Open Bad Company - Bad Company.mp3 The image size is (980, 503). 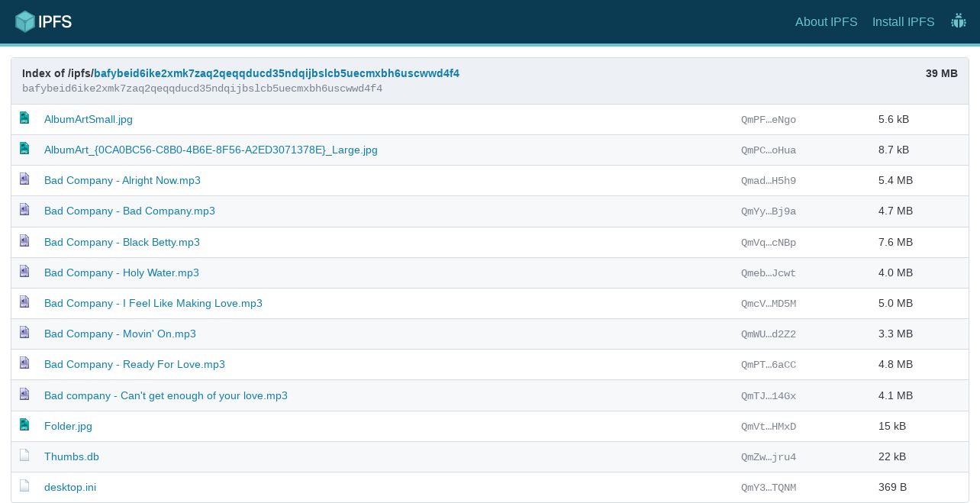coord(130,211)
